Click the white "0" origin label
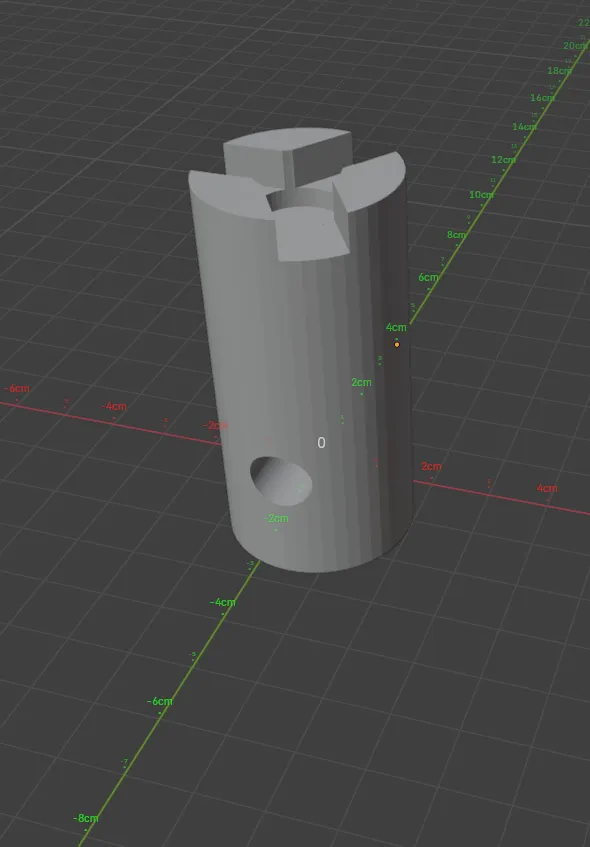This screenshot has height=847, width=590. [321, 443]
